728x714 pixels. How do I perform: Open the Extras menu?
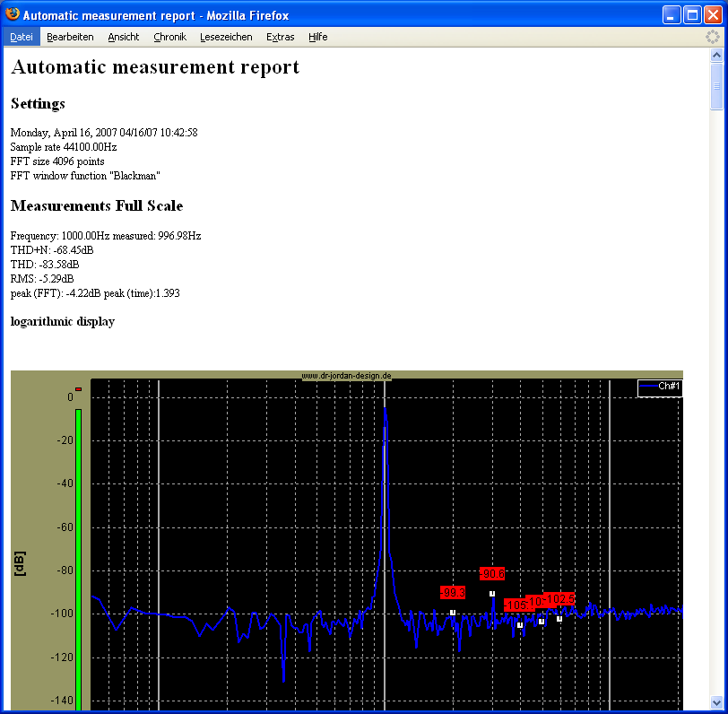pos(281,37)
